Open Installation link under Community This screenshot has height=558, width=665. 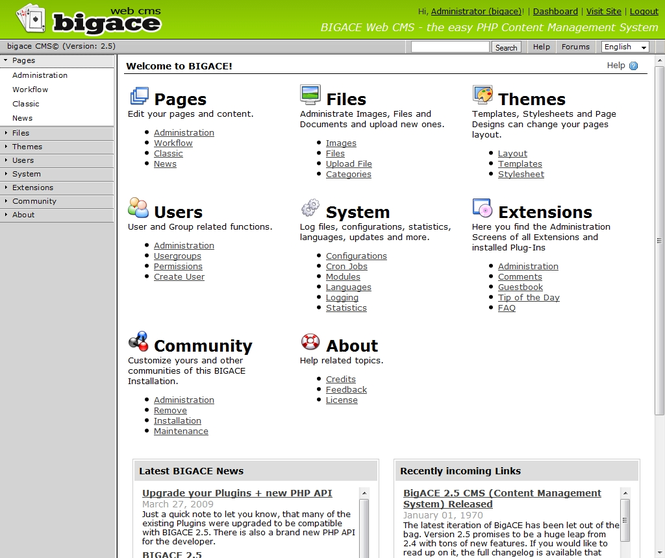(x=177, y=421)
